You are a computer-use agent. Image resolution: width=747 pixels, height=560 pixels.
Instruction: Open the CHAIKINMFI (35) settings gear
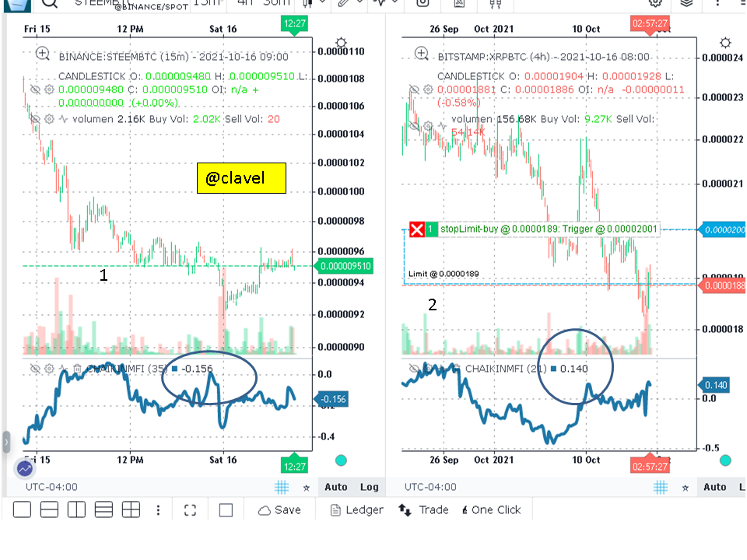click(49, 369)
